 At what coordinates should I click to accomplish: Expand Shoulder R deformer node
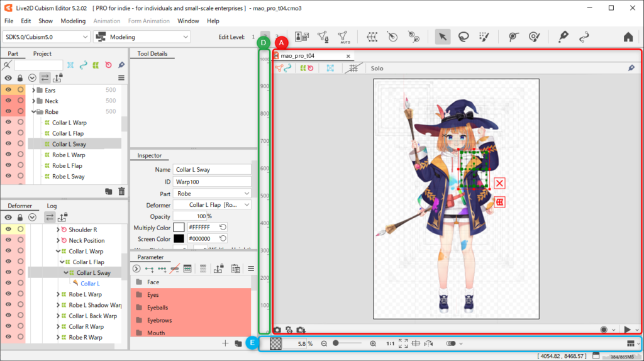(x=58, y=230)
